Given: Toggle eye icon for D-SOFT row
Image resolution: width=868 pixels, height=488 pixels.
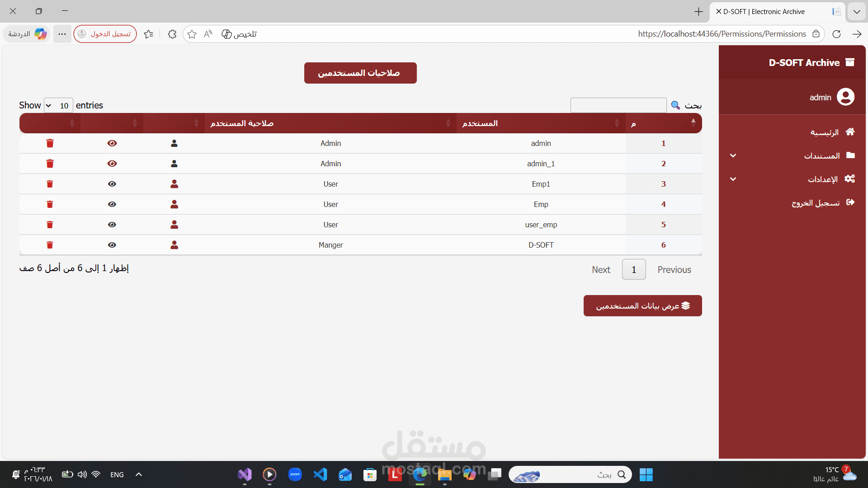Looking at the screenshot, I should click(x=112, y=245).
